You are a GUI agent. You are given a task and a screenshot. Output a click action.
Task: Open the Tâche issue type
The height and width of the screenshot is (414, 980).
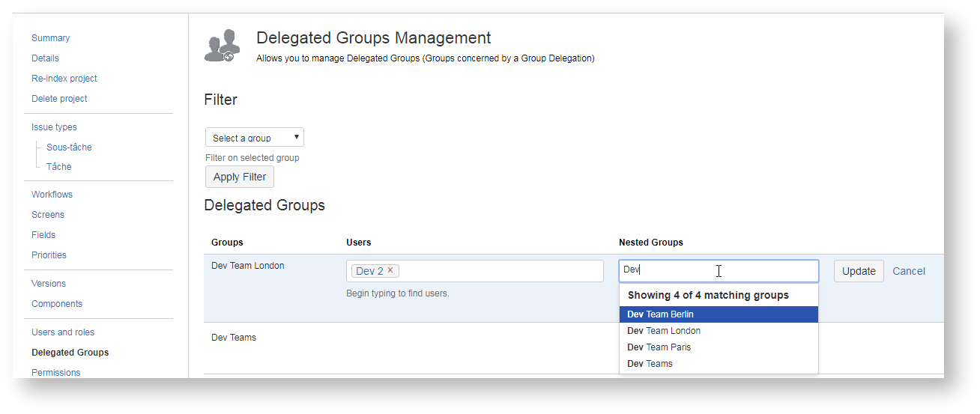(59, 167)
